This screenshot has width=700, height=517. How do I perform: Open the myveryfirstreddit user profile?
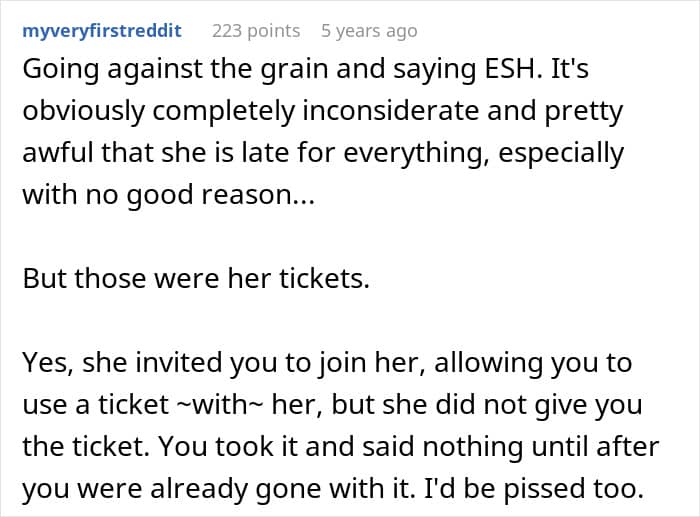coord(101,31)
